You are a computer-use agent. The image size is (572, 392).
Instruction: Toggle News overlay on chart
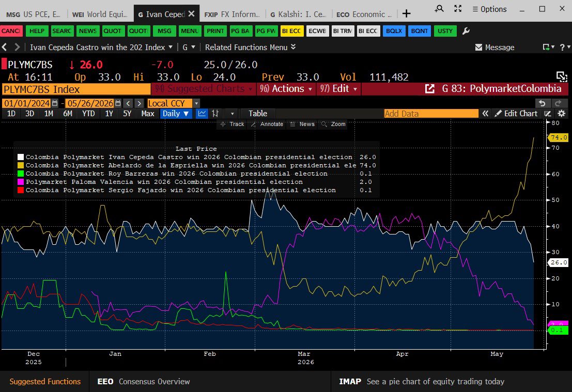coord(302,124)
